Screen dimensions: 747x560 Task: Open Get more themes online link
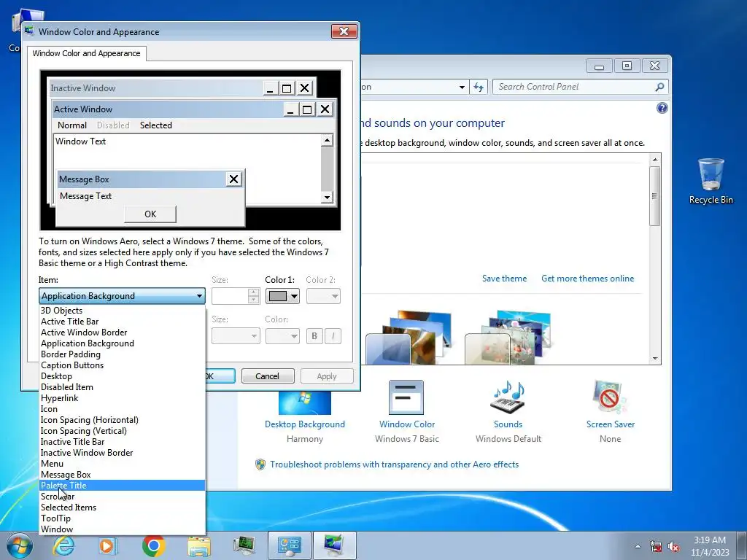[x=587, y=279]
